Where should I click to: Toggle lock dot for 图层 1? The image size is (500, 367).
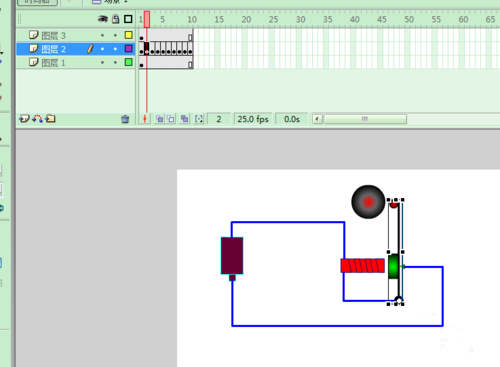coord(115,62)
